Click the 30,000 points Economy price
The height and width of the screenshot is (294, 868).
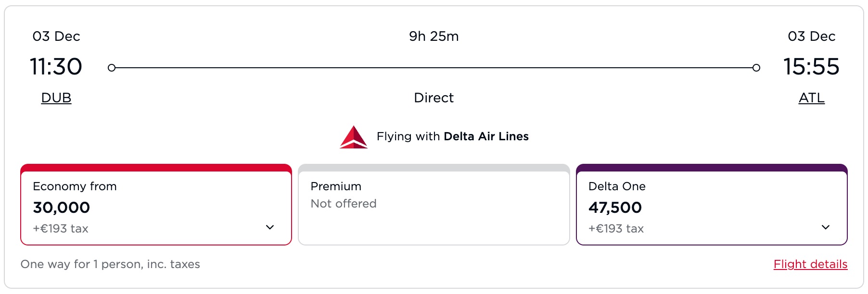pyautogui.click(x=61, y=207)
